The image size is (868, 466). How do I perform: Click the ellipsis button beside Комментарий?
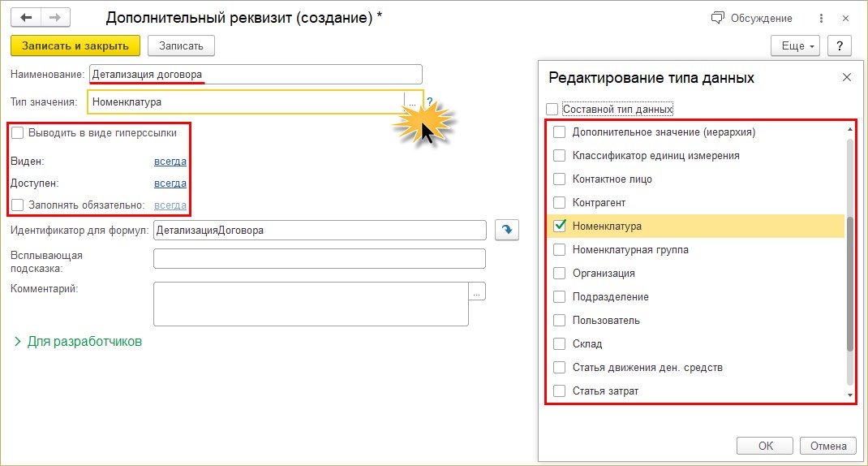click(x=477, y=291)
